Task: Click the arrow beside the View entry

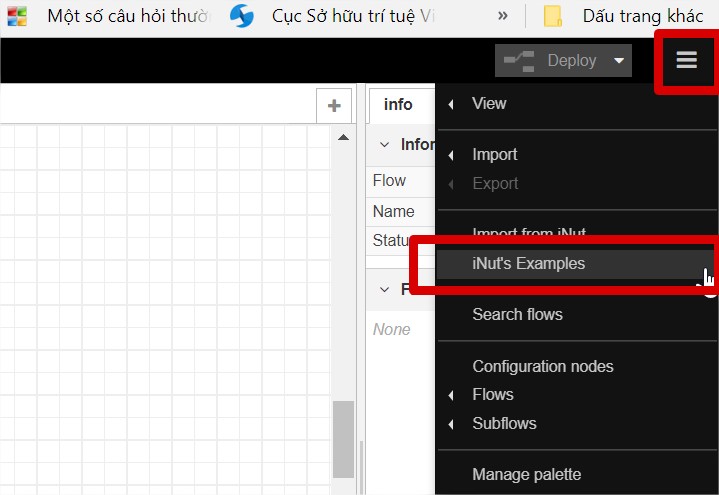Action: tap(451, 104)
